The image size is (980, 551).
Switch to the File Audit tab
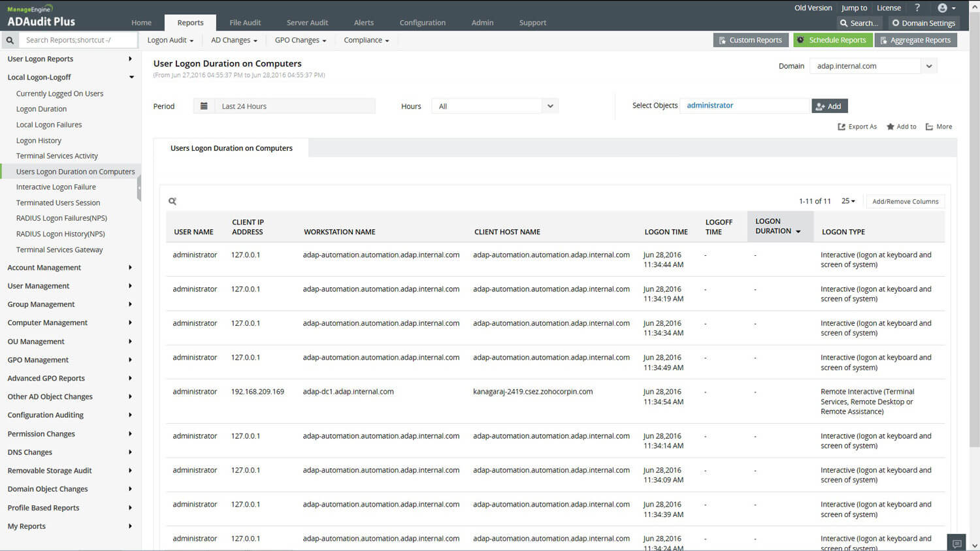245,23
